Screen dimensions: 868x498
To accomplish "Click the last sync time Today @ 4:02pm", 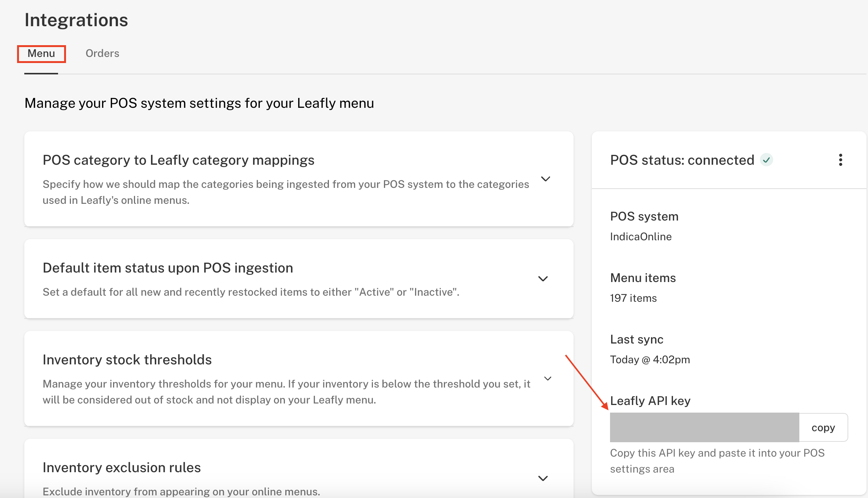I will [650, 360].
